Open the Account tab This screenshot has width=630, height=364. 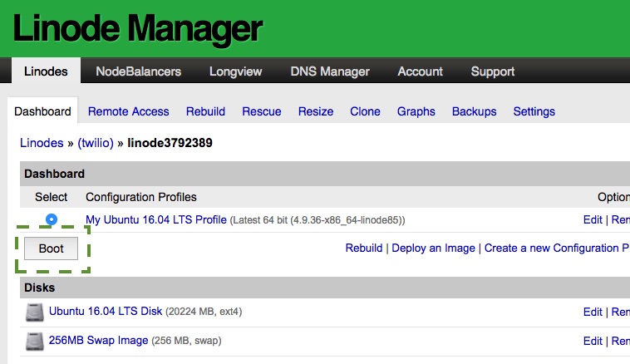(x=420, y=71)
